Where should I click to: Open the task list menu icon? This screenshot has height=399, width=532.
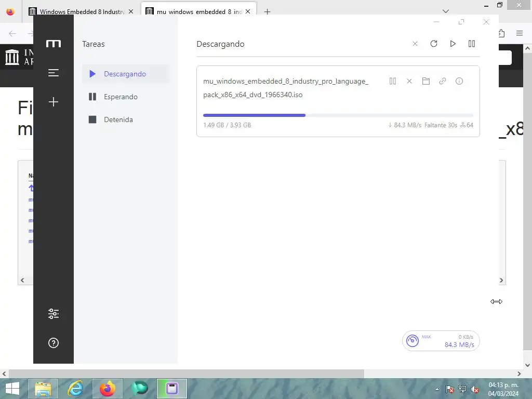coord(54,73)
